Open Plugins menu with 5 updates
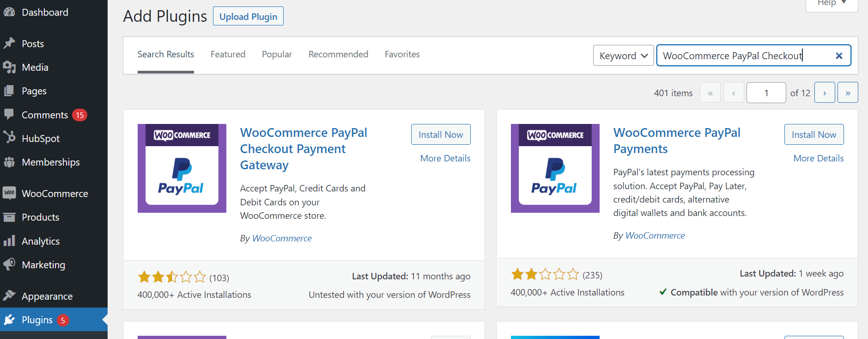The height and width of the screenshot is (339, 868). tap(54, 320)
